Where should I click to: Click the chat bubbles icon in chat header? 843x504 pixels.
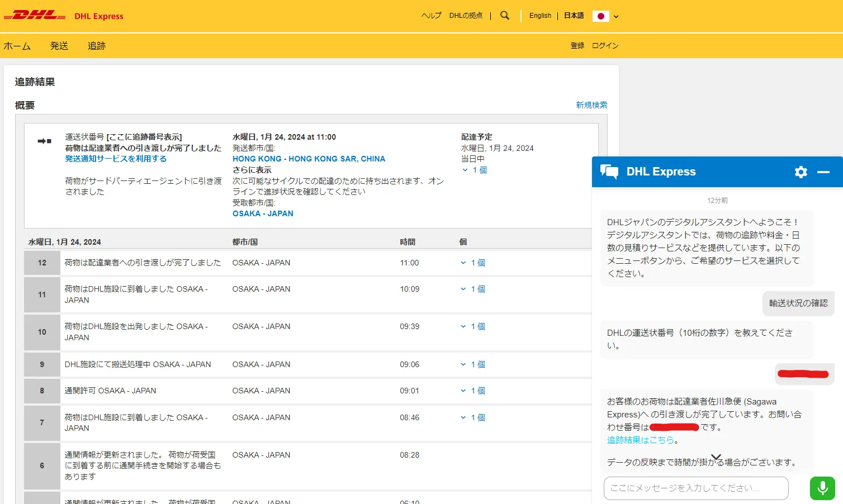point(609,172)
